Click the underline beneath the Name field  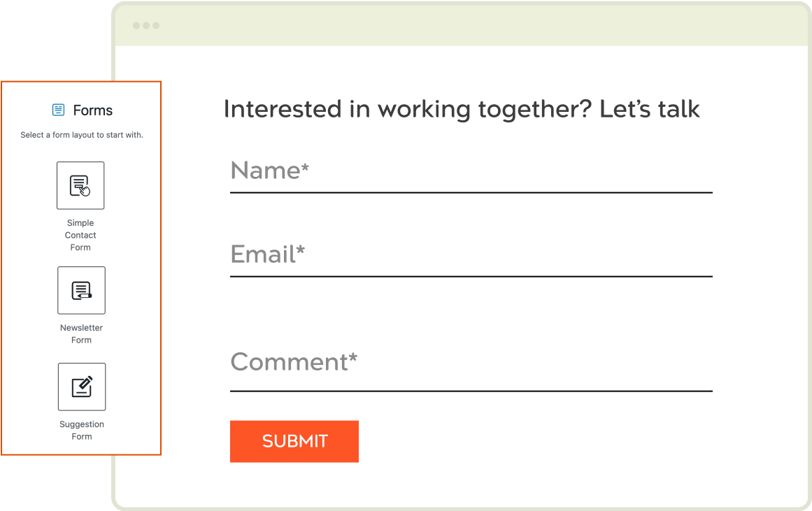click(x=471, y=192)
